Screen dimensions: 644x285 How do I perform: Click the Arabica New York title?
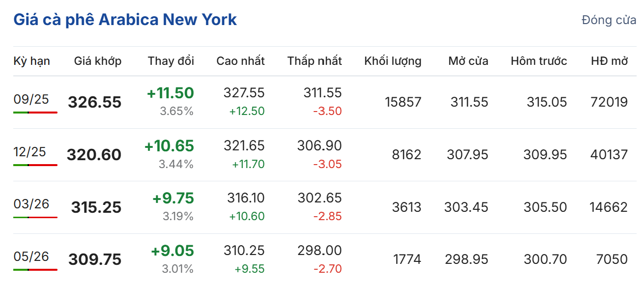pos(125,20)
